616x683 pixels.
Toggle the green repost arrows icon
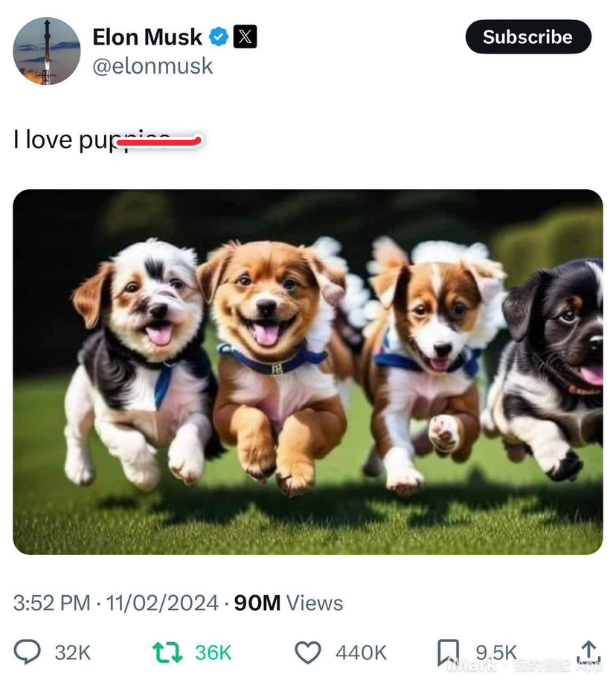click(x=167, y=652)
